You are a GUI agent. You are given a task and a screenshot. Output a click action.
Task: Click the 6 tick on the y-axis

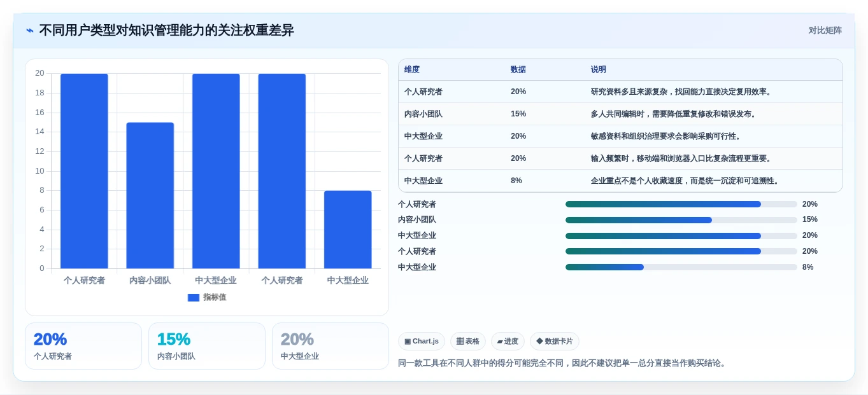[x=42, y=210]
